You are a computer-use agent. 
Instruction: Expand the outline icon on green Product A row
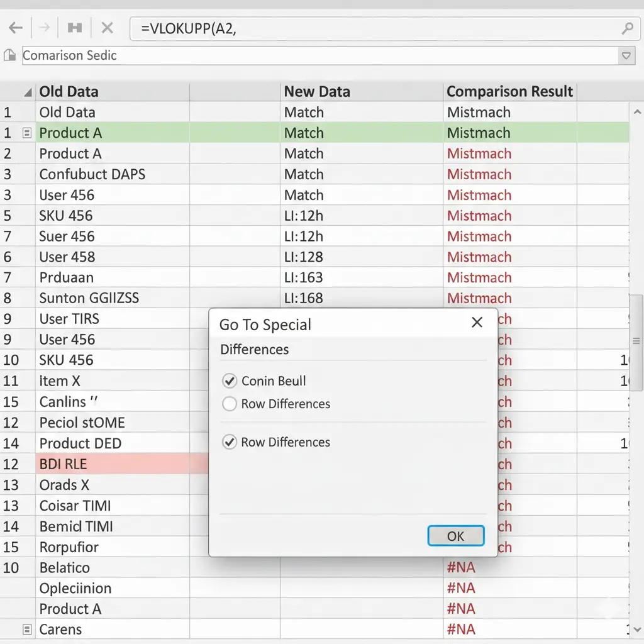[x=26, y=133]
